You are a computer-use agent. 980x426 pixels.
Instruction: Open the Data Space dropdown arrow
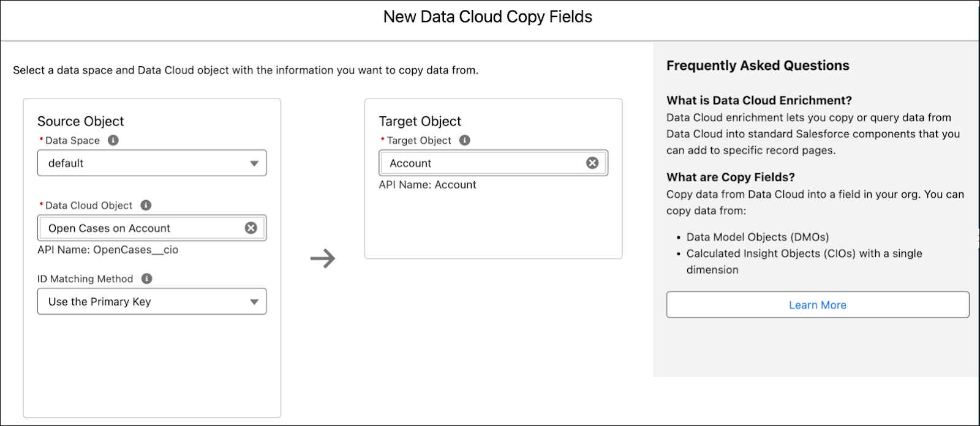tap(254, 163)
